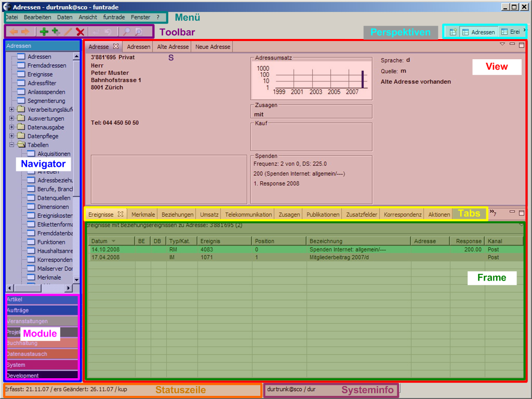The image size is (532, 399).
Task: Open the Bearbeiten menu
Action: [x=37, y=17]
